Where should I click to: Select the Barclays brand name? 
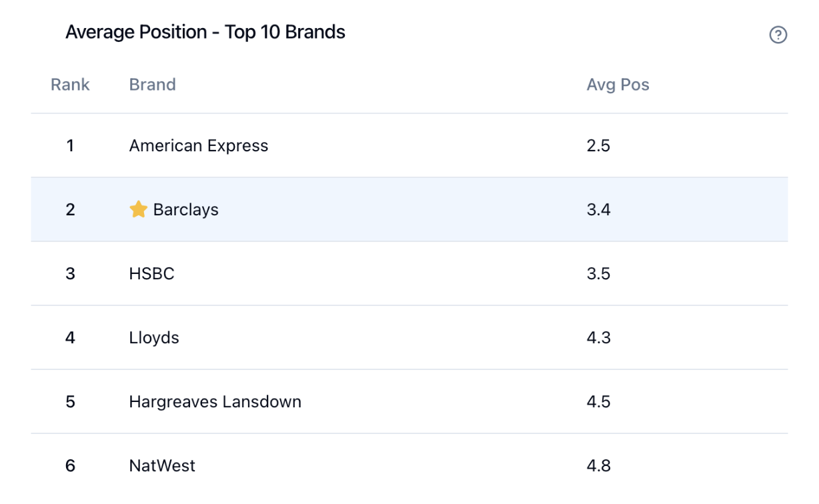coord(186,209)
